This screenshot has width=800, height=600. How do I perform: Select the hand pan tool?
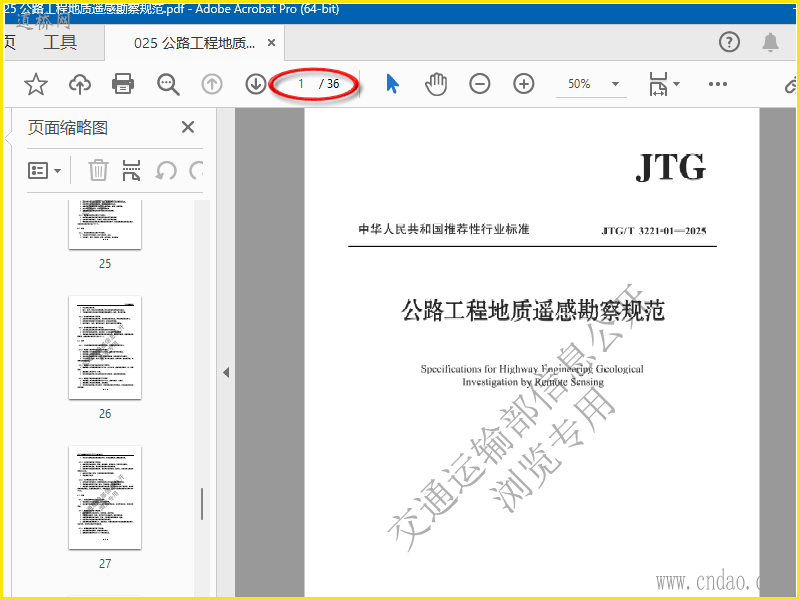[436, 84]
